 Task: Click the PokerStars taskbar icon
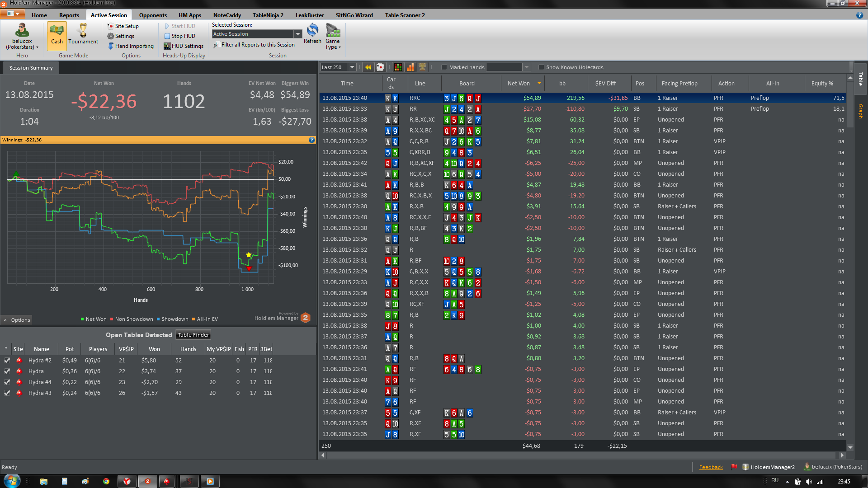pos(167,481)
